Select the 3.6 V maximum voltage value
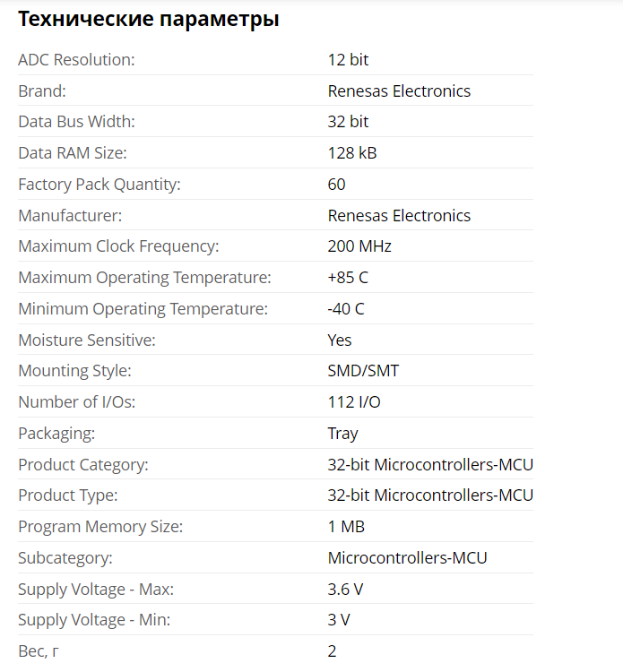Image resolution: width=623 pixels, height=672 pixels. click(x=346, y=590)
